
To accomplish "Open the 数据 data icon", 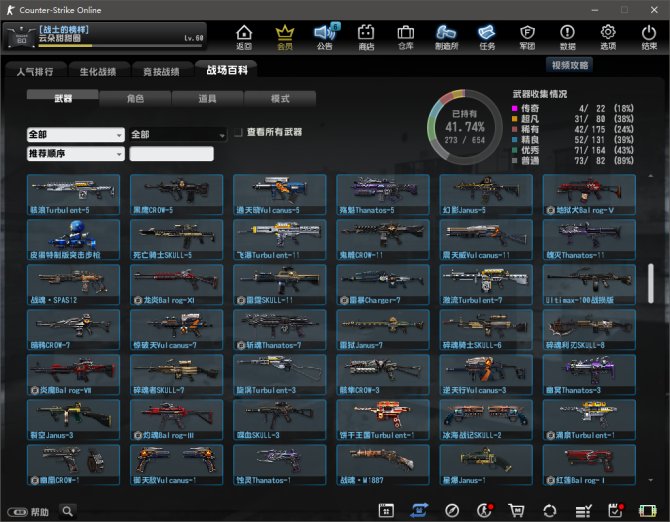I will click(567, 37).
